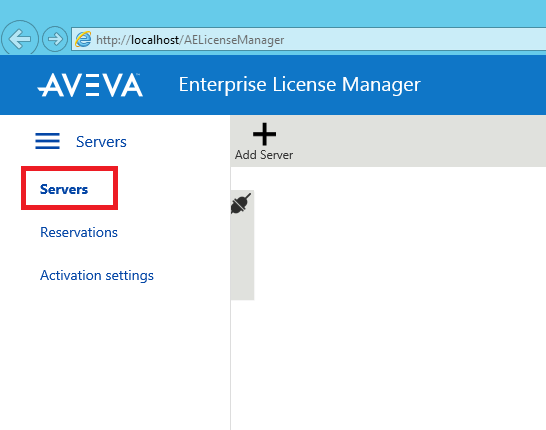
Task: Click the AVEVA logo in the header
Action: [x=90, y=85]
